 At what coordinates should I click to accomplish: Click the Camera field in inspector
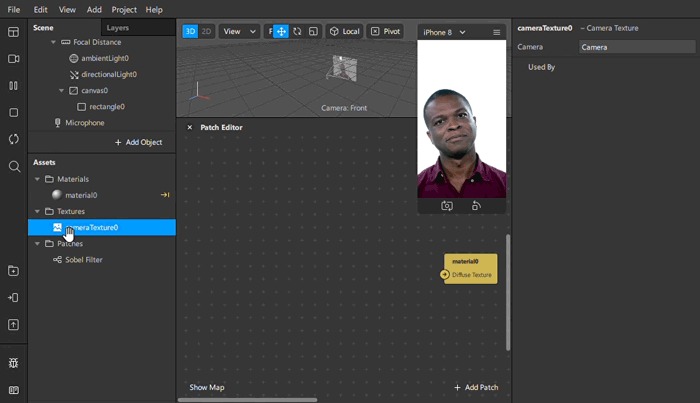(637, 47)
